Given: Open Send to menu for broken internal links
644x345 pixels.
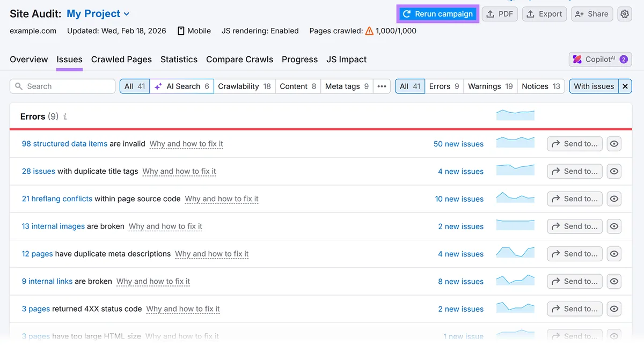Looking at the screenshot, I should tap(575, 281).
